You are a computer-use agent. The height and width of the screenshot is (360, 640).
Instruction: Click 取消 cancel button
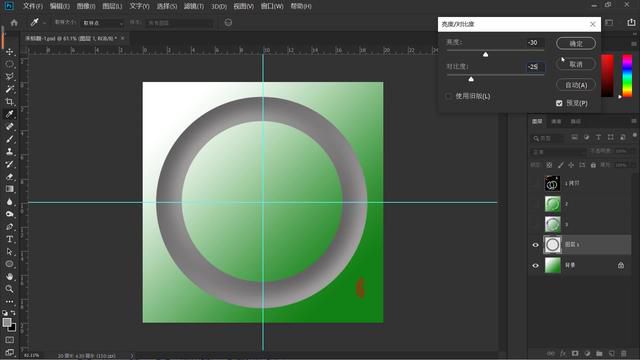576,64
